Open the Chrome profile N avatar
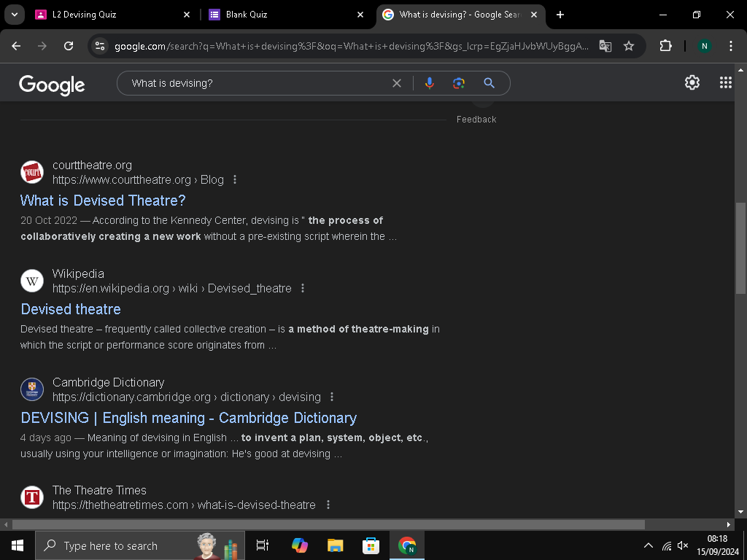Screen dimensions: 747x560 pos(704,46)
